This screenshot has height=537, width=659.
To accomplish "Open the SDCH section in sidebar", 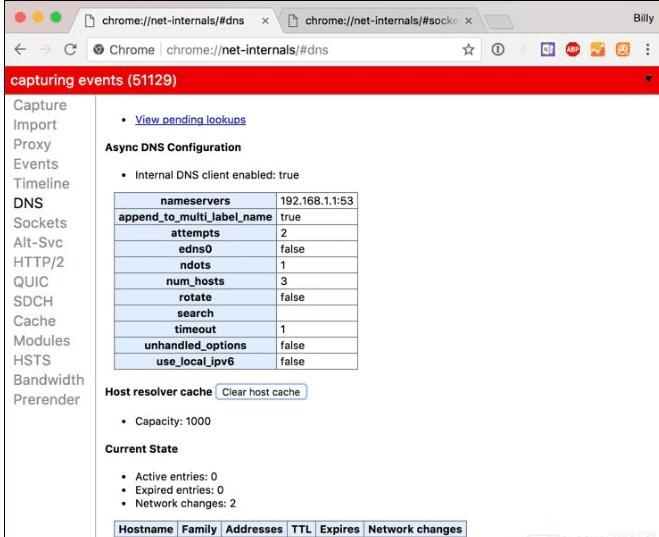I will (x=33, y=301).
